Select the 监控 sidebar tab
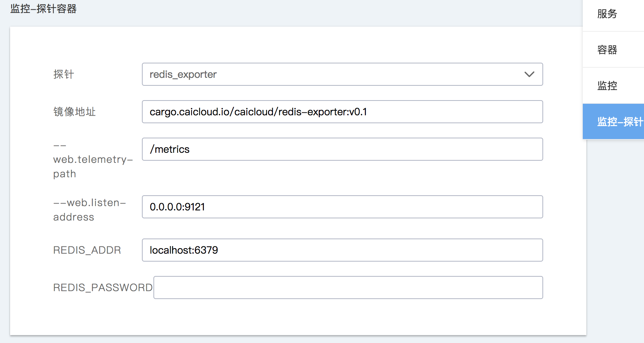644x343 pixels. (607, 86)
